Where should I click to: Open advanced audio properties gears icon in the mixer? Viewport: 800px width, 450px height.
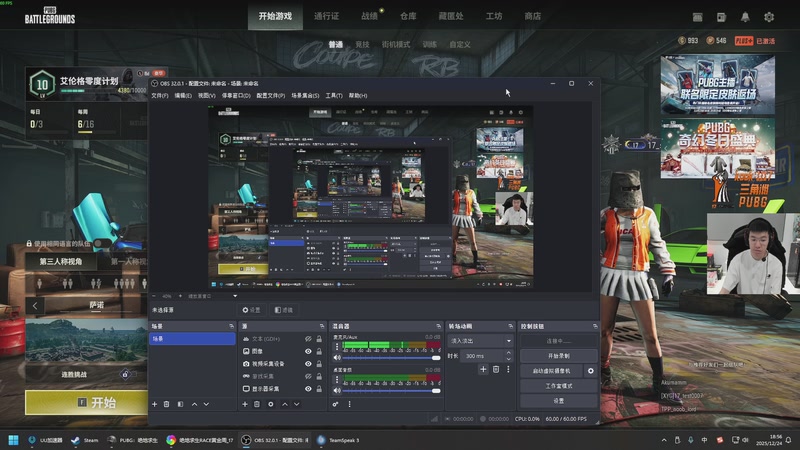tap(335, 404)
